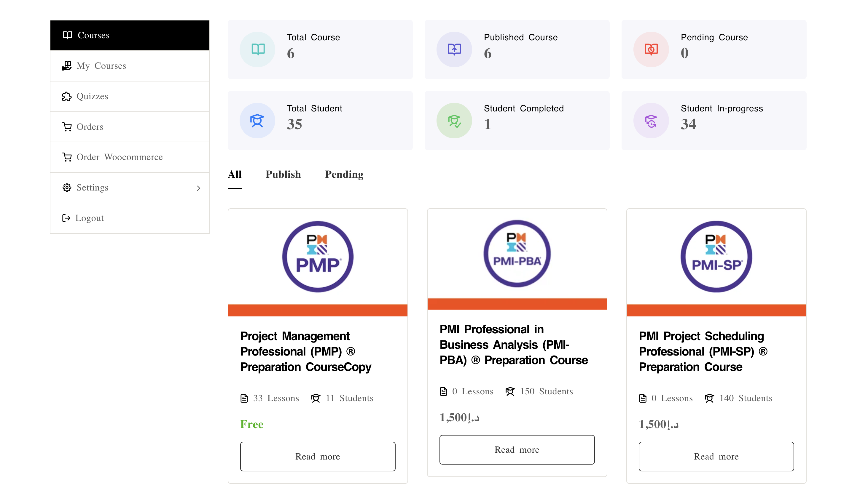The height and width of the screenshot is (493, 868).
Task: Click Read more on PMI-PBA course
Action: click(x=517, y=449)
